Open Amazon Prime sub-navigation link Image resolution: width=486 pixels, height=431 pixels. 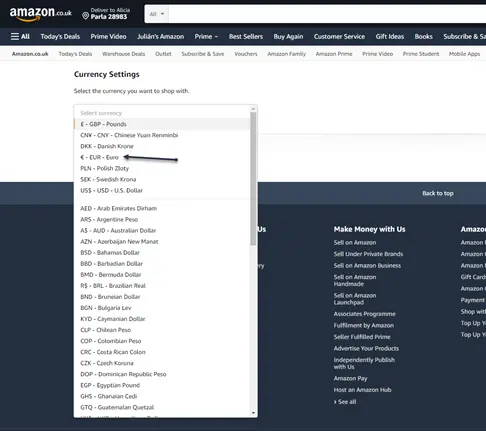(x=334, y=54)
